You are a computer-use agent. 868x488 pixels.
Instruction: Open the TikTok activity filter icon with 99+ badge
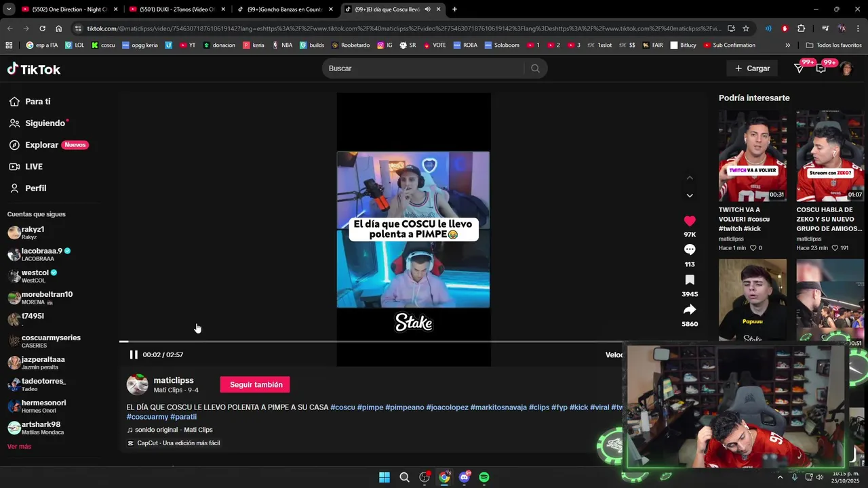799,68
